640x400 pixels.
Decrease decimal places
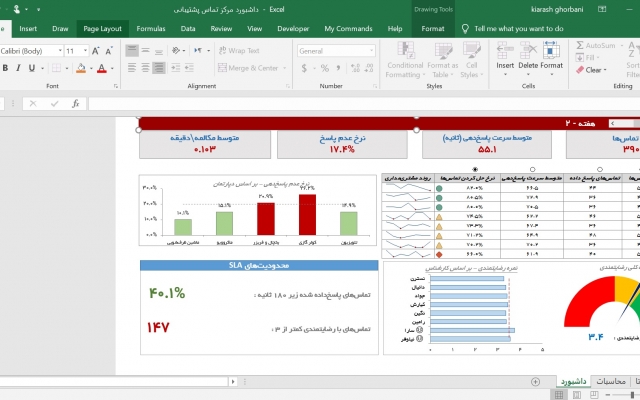coord(369,68)
